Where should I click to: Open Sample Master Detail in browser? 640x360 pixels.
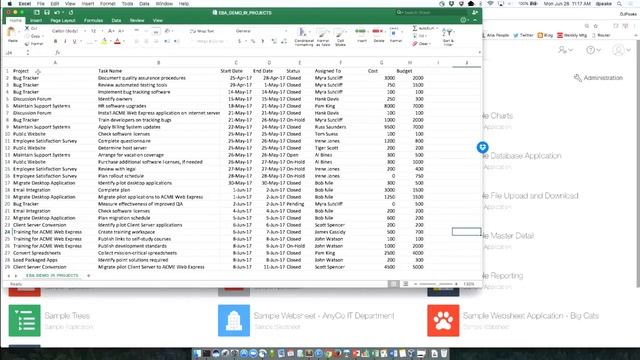pos(508,236)
